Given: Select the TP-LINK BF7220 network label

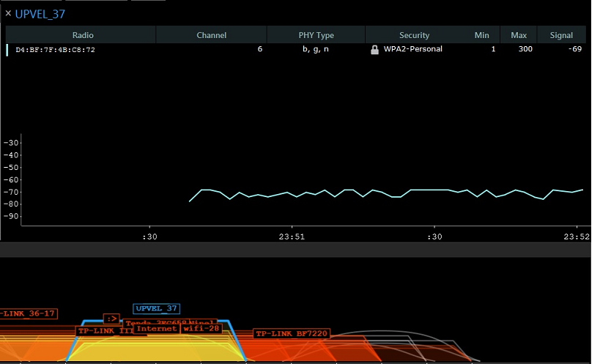Looking at the screenshot, I should point(292,334).
